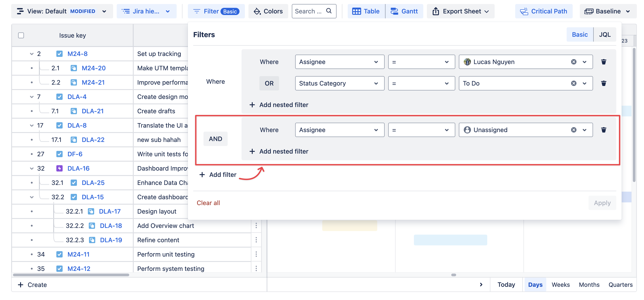Toggle the OR operator in nested filter
The width and height of the screenshot is (644, 300).
(x=269, y=83)
